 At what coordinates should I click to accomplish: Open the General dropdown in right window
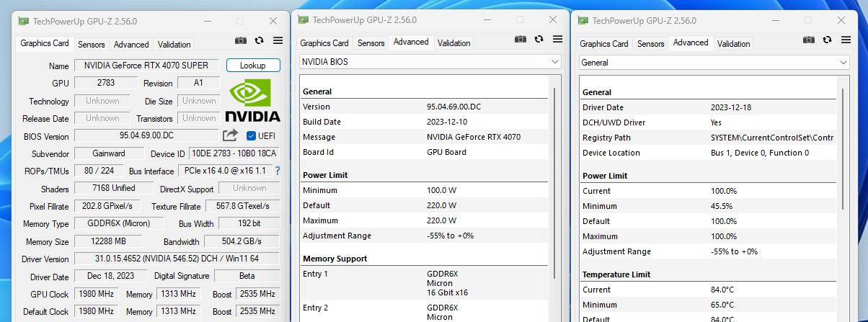714,63
